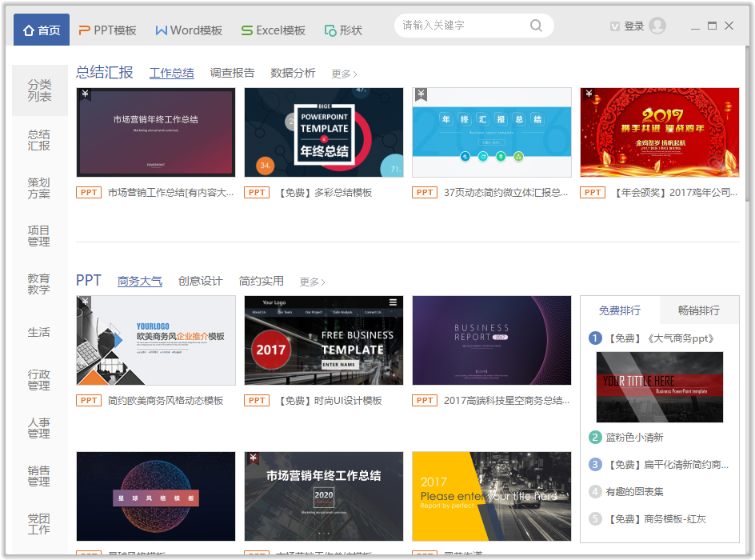Click the PPT badge for 市场营销工作总结
Viewport: 755px width, 560px height.
point(89,193)
